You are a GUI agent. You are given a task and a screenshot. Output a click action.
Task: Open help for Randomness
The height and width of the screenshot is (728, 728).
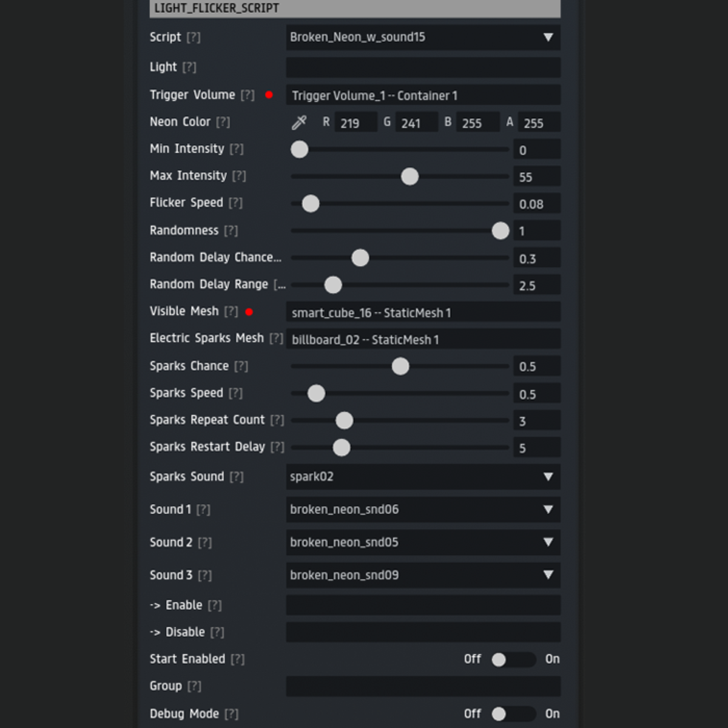pyautogui.click(x=231, y=230)
